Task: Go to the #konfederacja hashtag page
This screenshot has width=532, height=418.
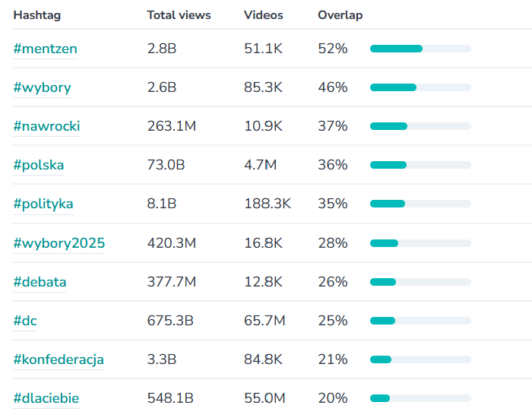Action: coord(59,359)
